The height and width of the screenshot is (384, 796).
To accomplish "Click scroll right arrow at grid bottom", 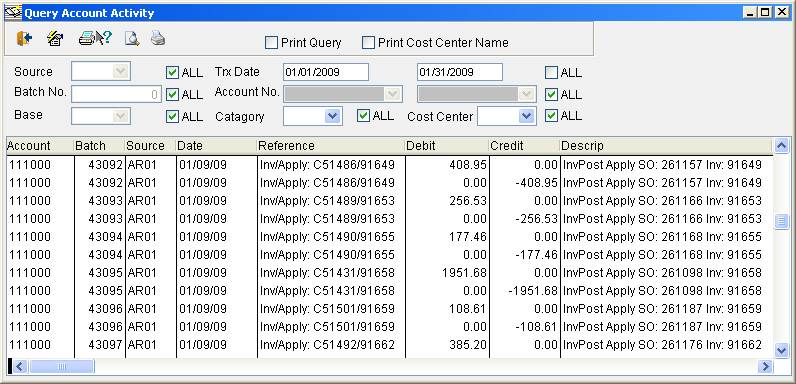I will (765, 366).
